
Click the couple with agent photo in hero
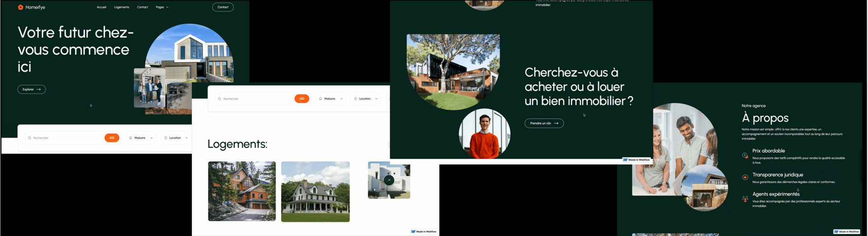coord(150,88)
